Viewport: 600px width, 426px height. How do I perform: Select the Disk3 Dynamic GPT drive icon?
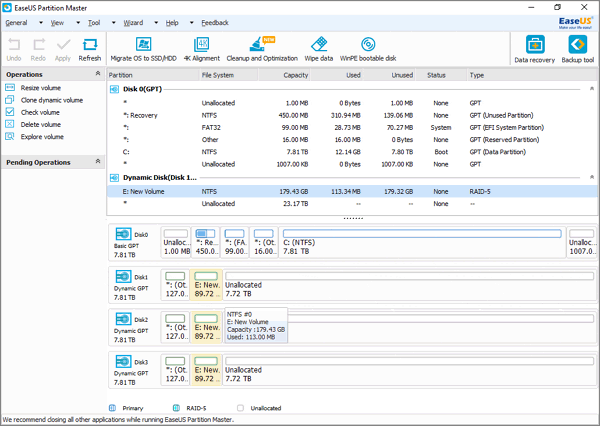(x=124, y=361)
